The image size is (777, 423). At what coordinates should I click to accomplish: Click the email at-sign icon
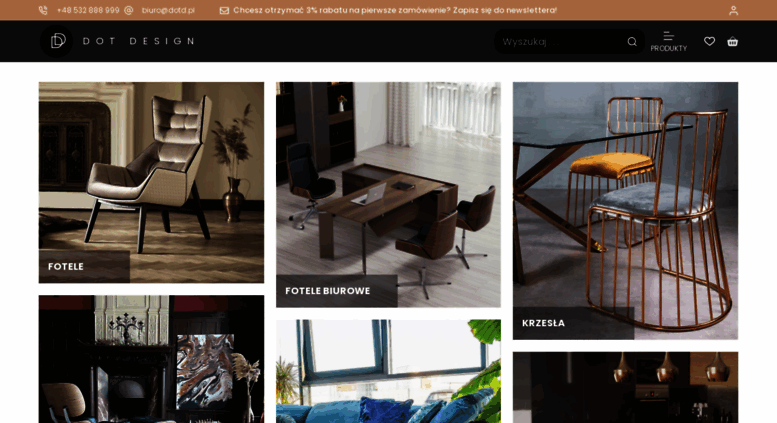click(128, 10)
